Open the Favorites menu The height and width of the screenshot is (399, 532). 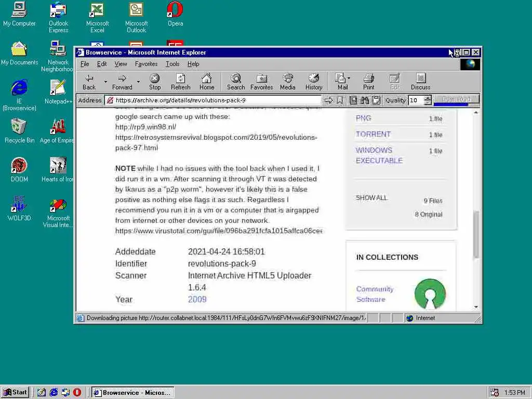tap(146, 64)
